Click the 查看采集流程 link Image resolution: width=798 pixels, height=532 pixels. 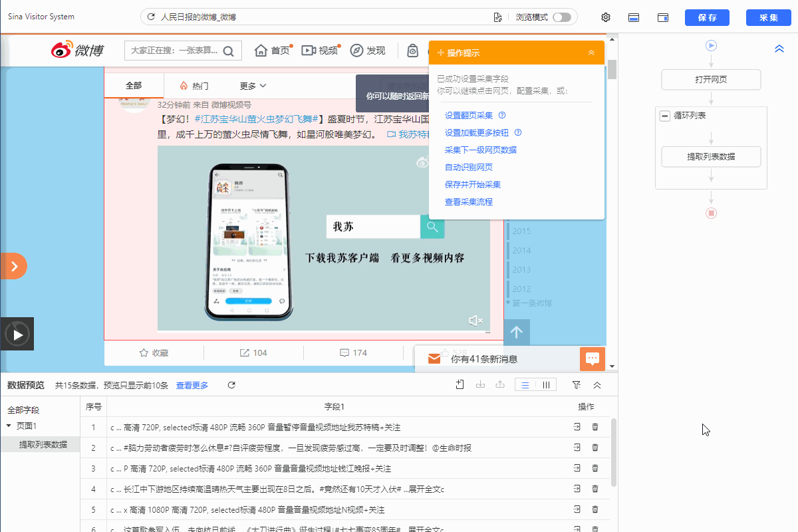[x=469, y=201]
